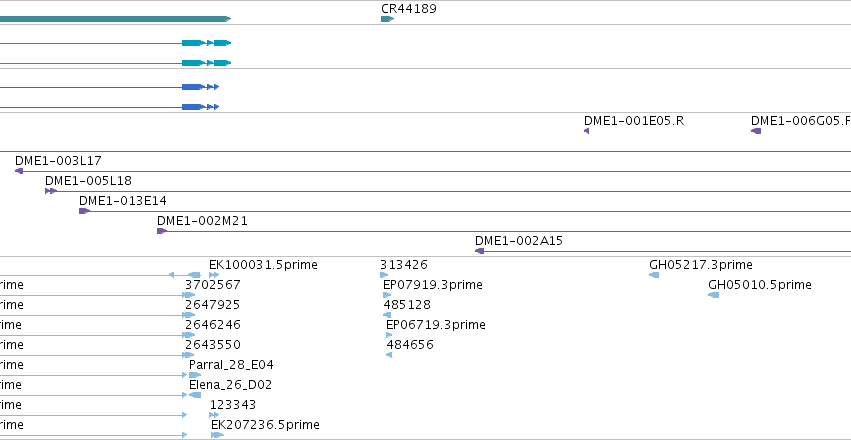851x440 pixels.
Task: Select the DME1-005L18 clone label
Action: (88, 181)
